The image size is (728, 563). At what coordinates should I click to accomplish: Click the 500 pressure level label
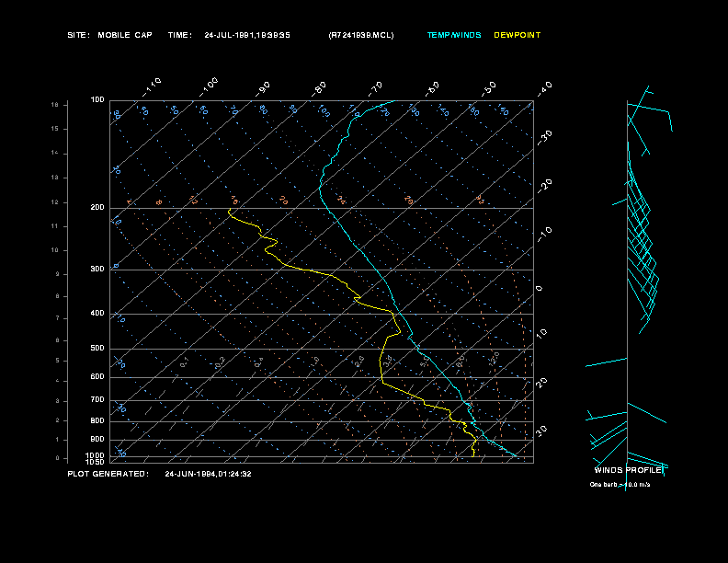point(97,349)
